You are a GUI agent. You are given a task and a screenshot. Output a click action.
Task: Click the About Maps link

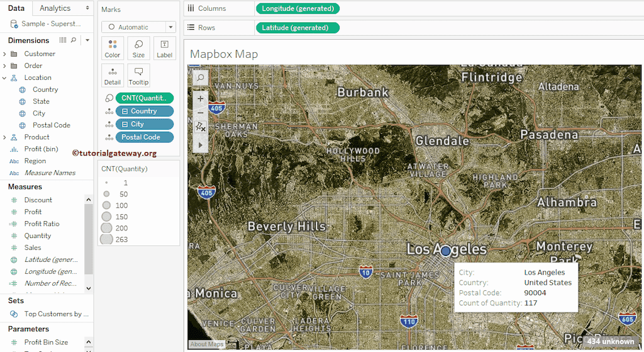[207, 344]
